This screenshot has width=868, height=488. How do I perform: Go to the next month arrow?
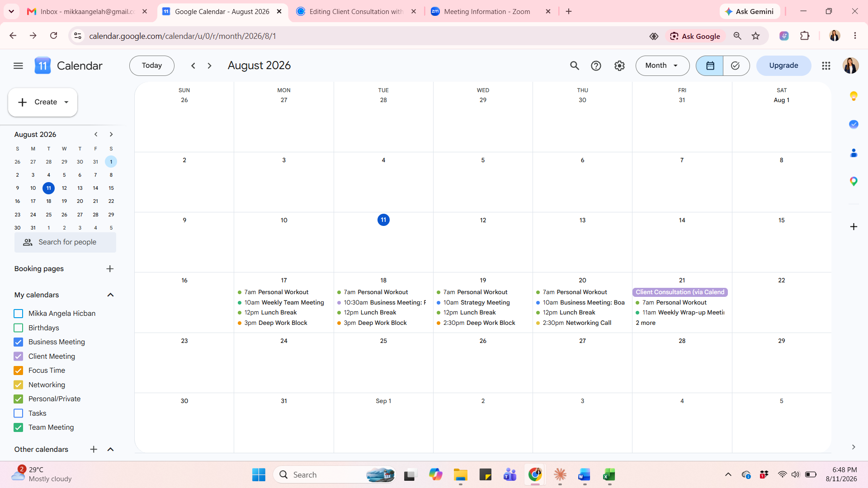[x=209, y=66]
